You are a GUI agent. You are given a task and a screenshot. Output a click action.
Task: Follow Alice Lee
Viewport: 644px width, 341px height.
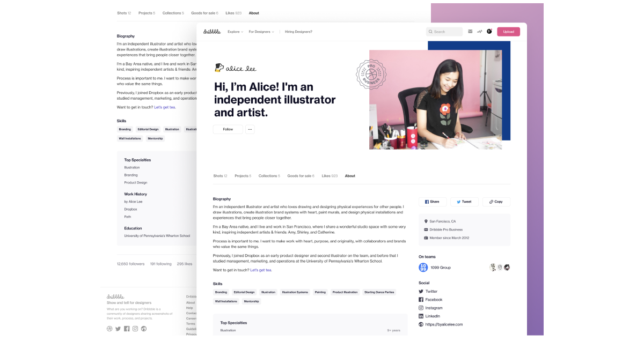(228, 129)
